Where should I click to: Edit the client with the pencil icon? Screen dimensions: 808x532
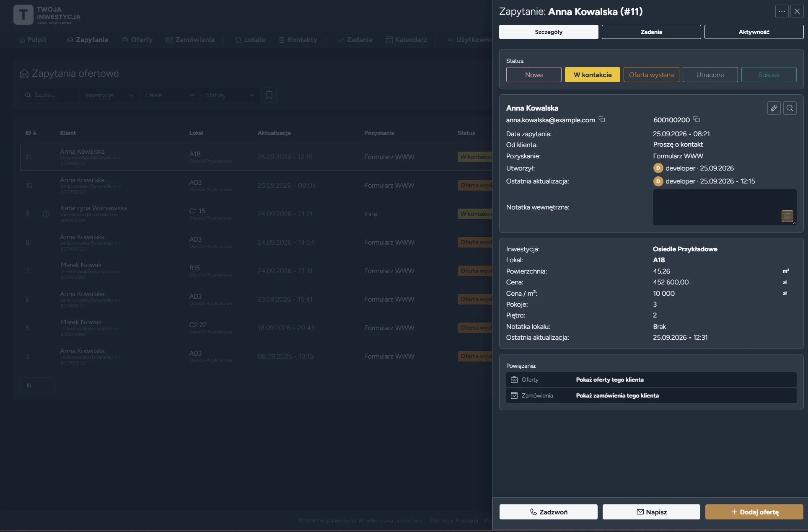tap(774, 108)
